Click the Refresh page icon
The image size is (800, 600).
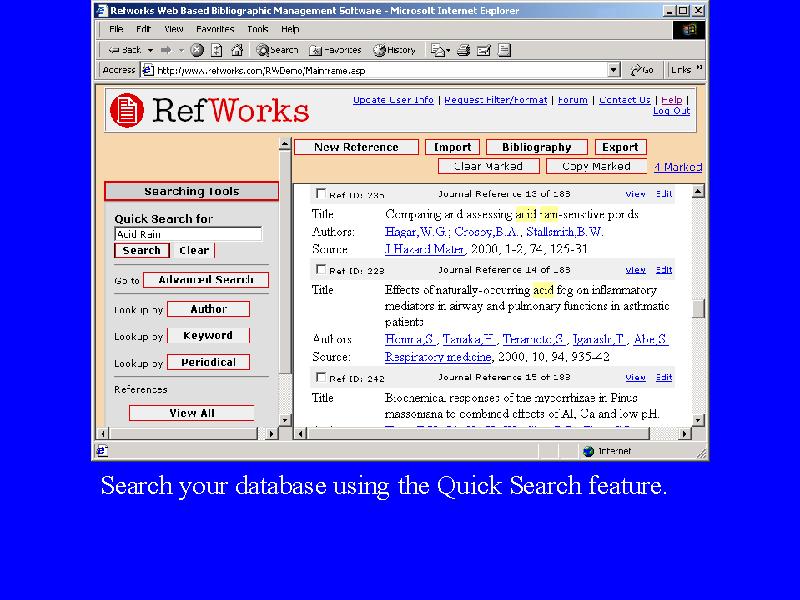217,50
